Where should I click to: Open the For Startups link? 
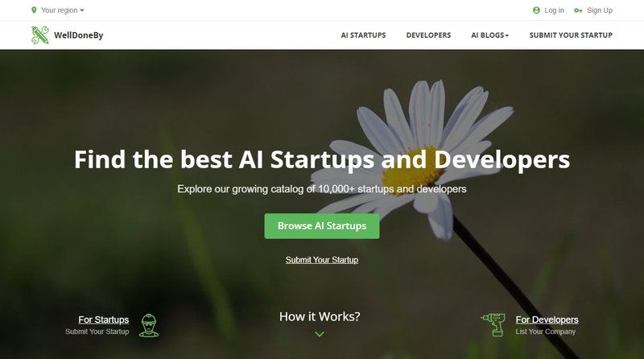point(104,320)
